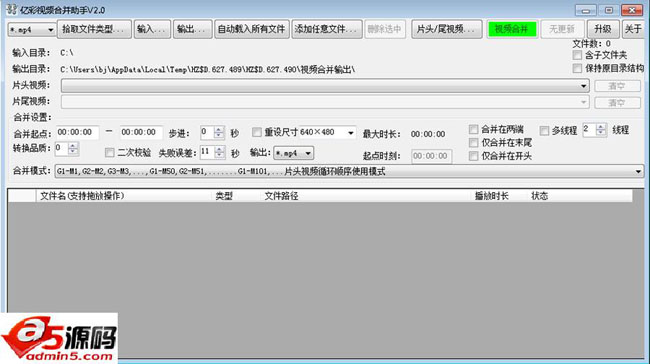The width and height of the screenshot is (650, 364).
Task: Expand the 片头视频 combo box
Action: click(583, 86)
